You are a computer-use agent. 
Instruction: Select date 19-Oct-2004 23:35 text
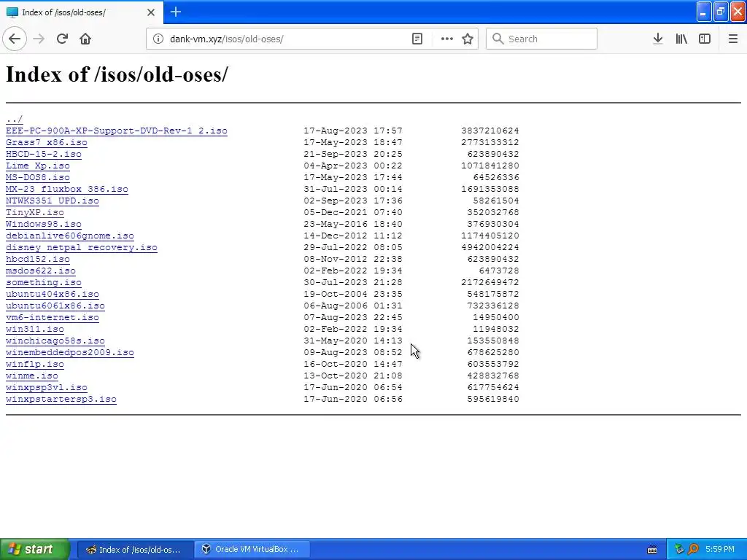(353, 294)
